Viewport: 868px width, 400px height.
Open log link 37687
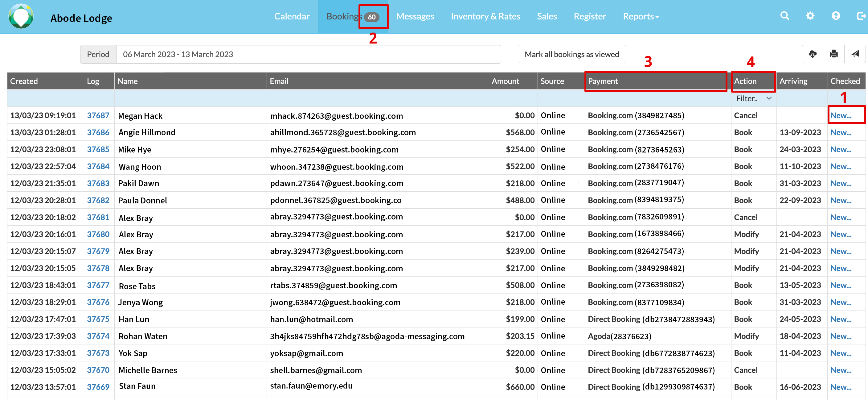[98, 115]
